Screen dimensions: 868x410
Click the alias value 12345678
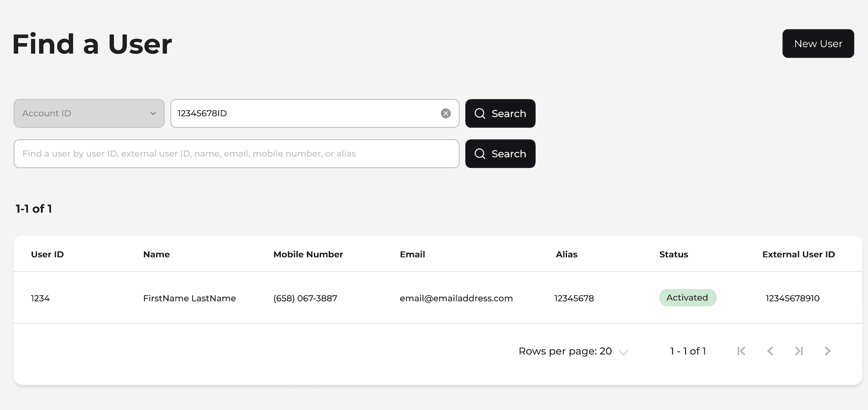(x=574, y=298)
